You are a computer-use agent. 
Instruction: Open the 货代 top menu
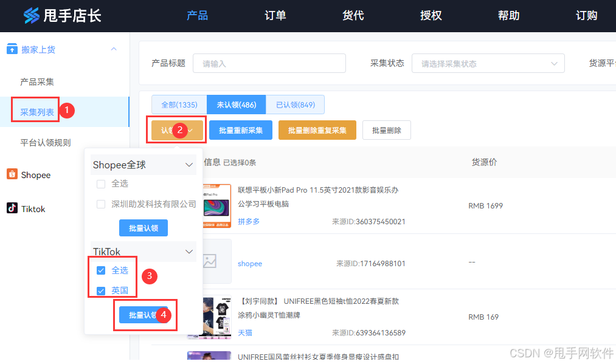(353, 15)
